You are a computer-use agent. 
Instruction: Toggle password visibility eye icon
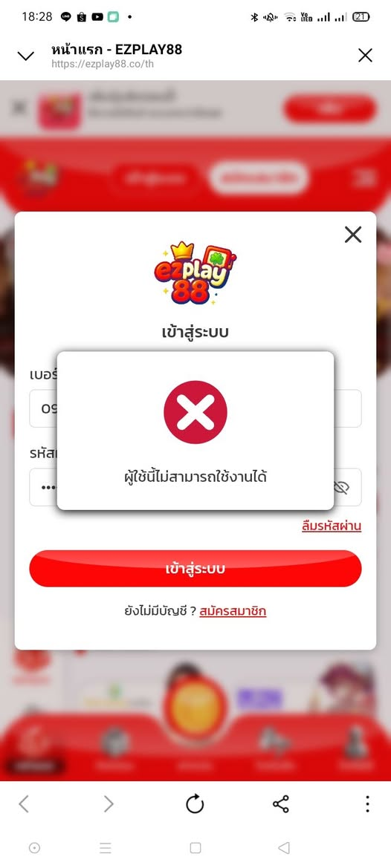tap(342, 487)
